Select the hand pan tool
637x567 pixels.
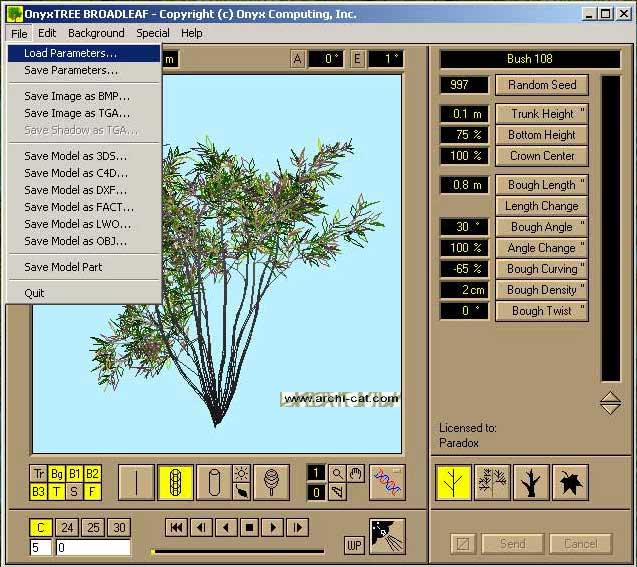pyautogui.click(x=355, y=473)
